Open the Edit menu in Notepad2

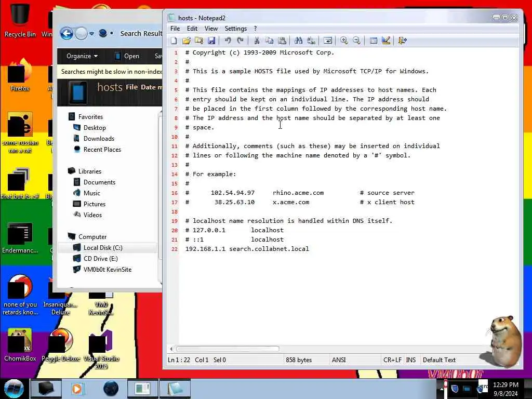(192, 29)
